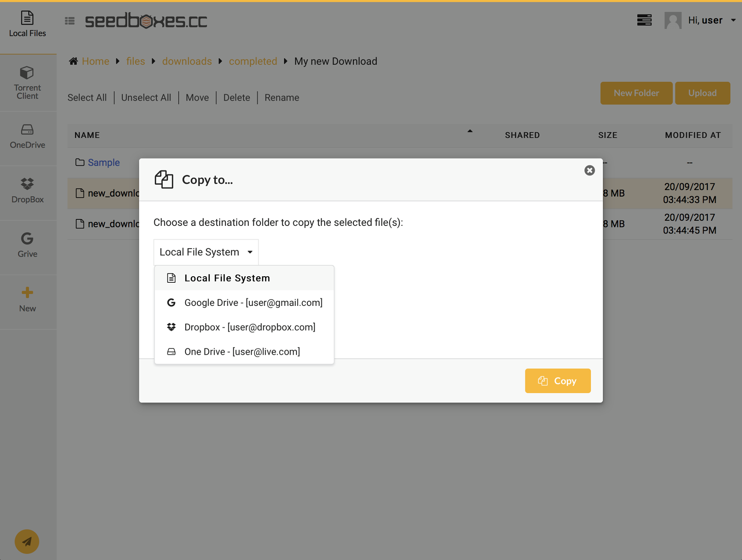
Task: Click the Copy to dialog title icon
Action: (164, 179)
